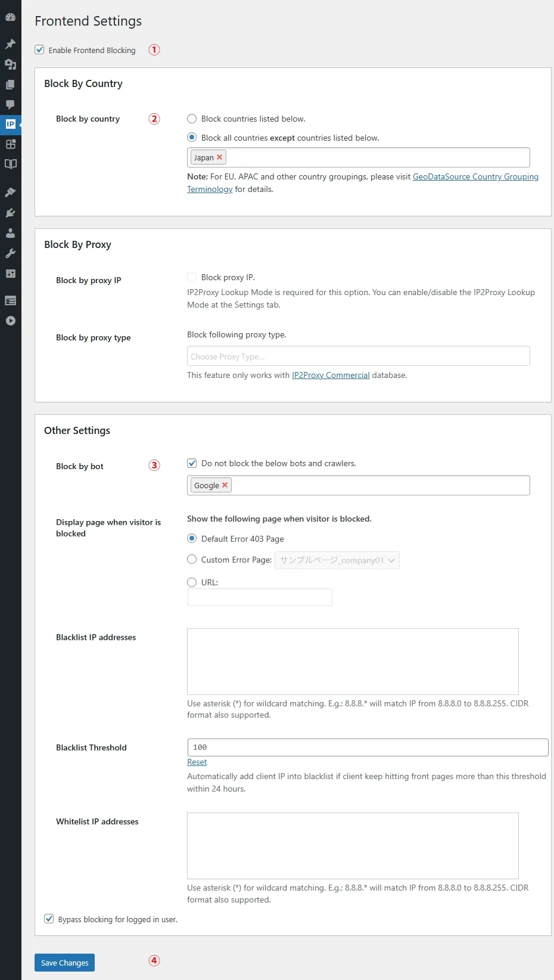Toggle Bypass blocking for logged in user
The height and width of the screenshot is (980, 554).
pos(49,919)
